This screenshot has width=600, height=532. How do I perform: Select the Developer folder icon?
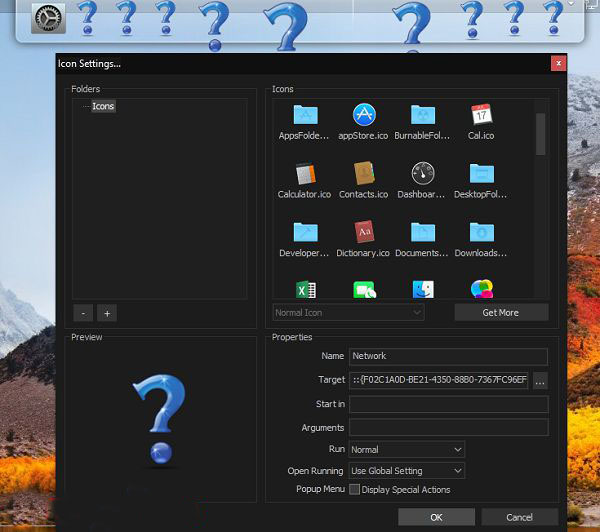pyautogui.click(x=305, y=232)
